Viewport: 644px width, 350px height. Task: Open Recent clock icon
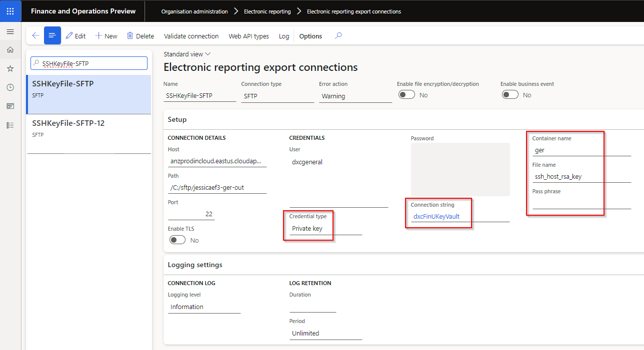pyautogui.click(x=10, y=87)
